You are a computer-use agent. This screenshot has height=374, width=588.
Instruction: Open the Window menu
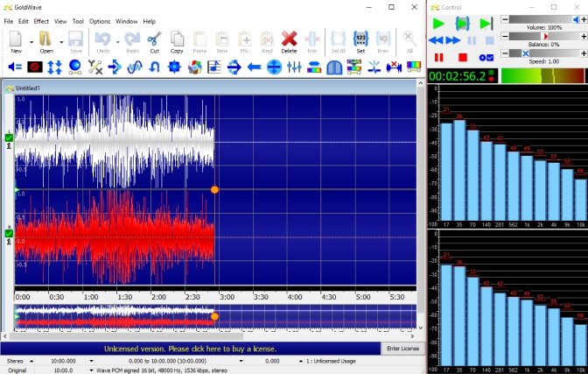click(x=126, y=21)
